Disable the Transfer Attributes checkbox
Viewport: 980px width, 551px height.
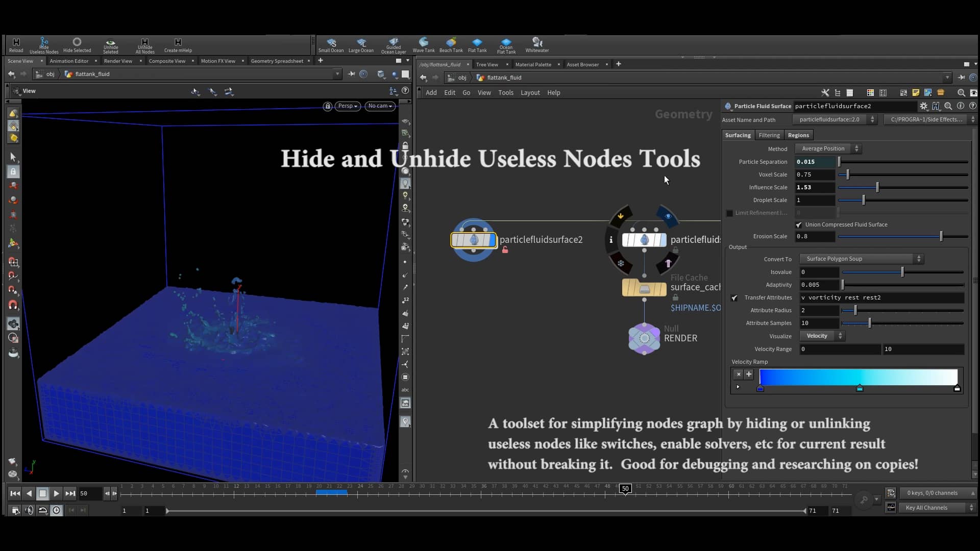[735, 298]
